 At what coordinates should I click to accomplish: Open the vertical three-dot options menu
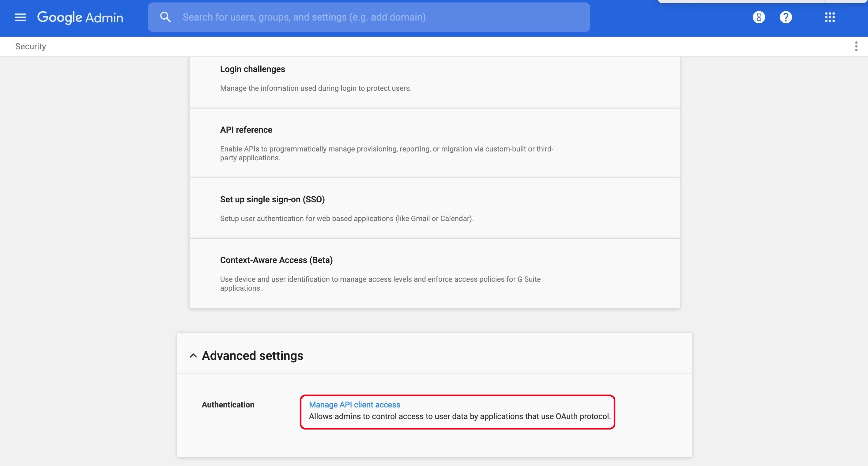[x=856, y=46]
